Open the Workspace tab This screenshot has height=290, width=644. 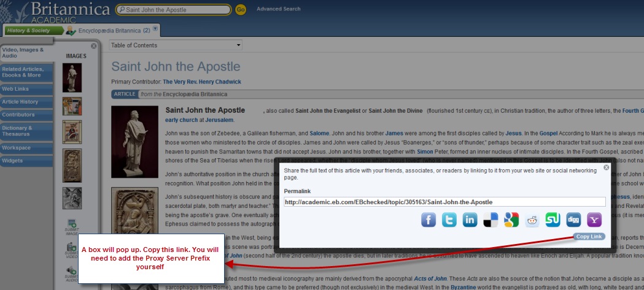point(26,148)
